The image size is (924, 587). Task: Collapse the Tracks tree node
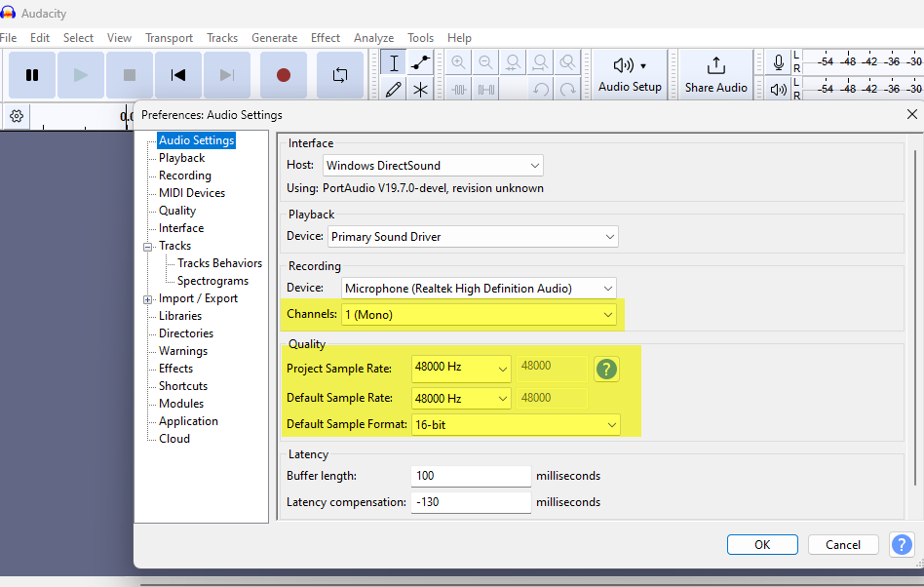148,247
